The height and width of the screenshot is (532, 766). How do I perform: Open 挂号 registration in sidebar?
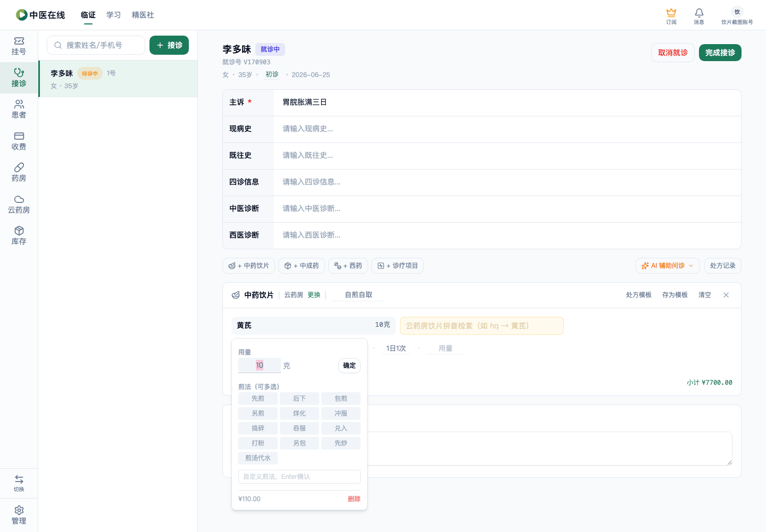(x=19, y=46)
